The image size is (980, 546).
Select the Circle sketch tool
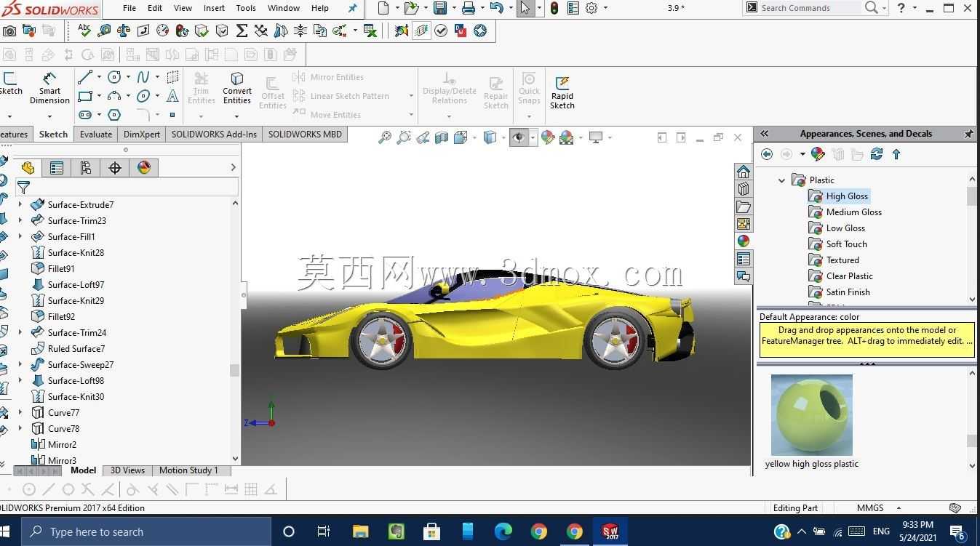point(114,77)
